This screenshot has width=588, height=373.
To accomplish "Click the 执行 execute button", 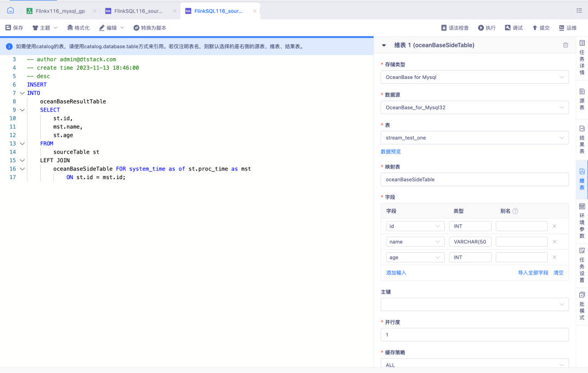I will coord(487,28).
